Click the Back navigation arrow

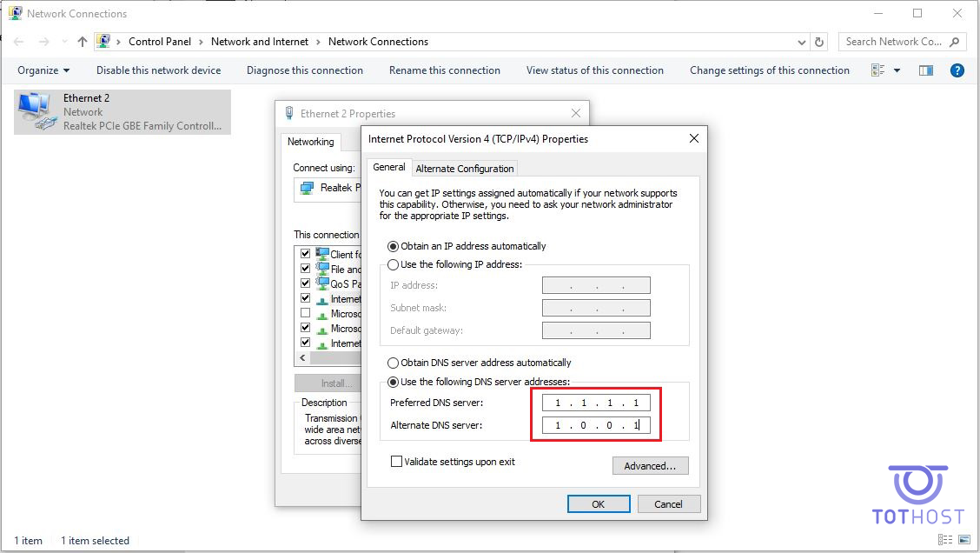pos(19,42)
